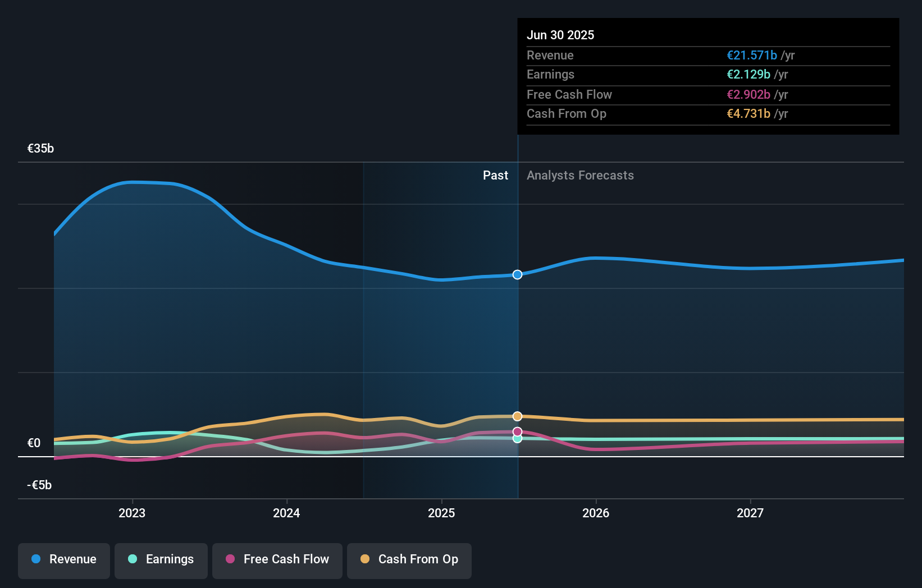922x588 pixels.
Task: Toggle the Earnings series legend dot
Action: point(131,559)
